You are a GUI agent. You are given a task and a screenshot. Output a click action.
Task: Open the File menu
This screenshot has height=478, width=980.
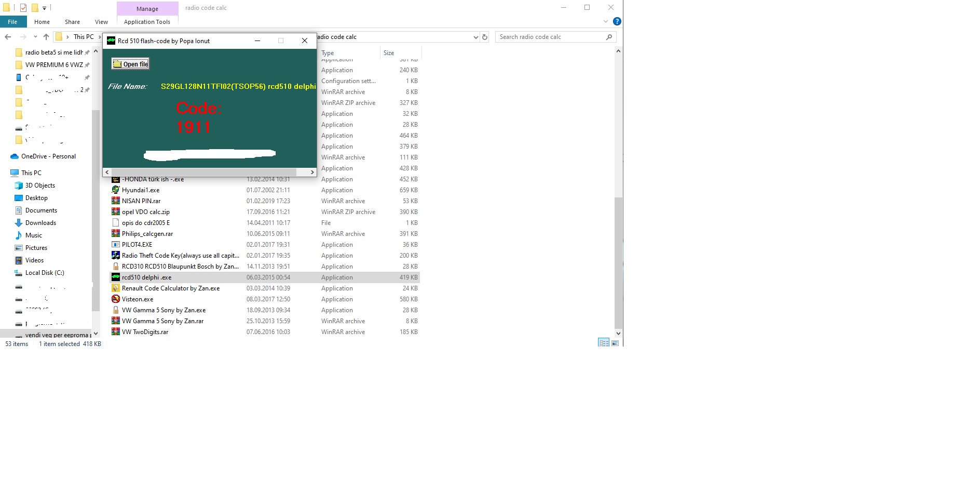point(12,22)
